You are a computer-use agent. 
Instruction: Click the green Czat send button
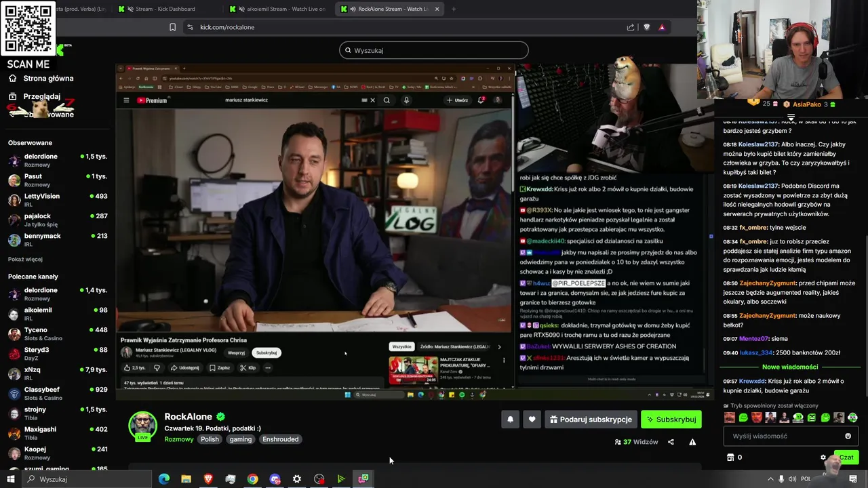(x=846, y=457)
